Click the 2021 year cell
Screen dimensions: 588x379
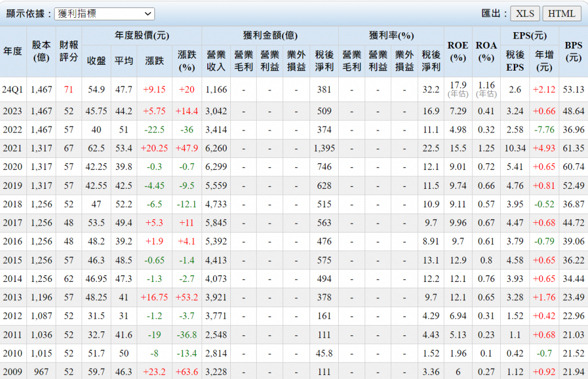tap(13, 149)
